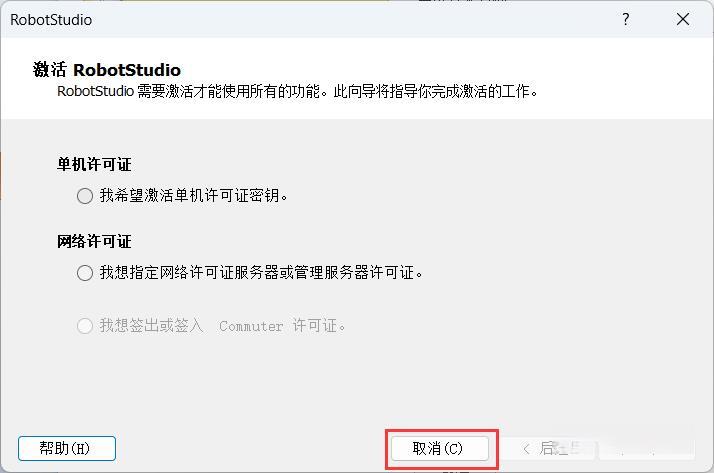Click the RobotStudio window title text
This screenshot has height=473, width=714.
pyautogui.click(x=51, y=20)
